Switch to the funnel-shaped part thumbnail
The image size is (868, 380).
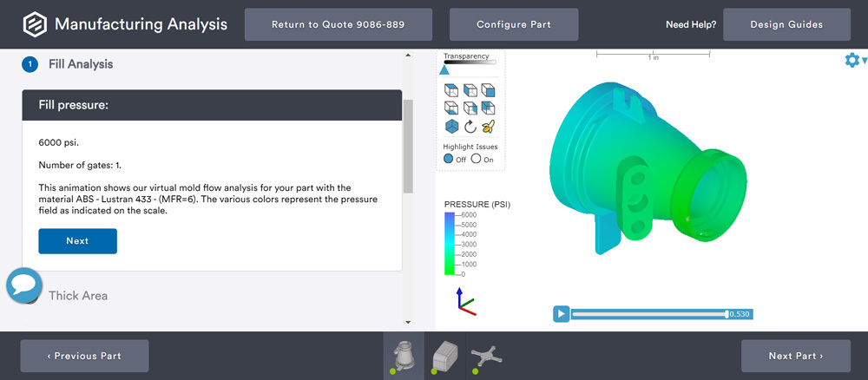pos(404,355)
